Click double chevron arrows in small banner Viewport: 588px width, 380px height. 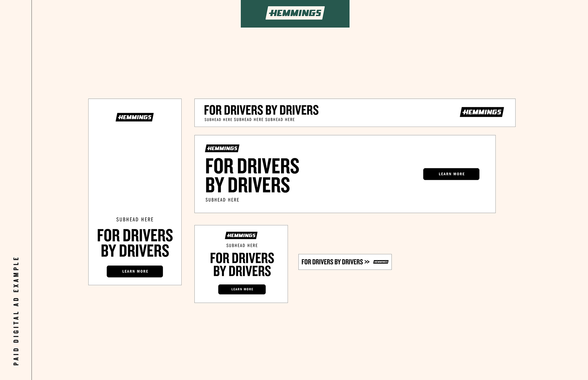[x=367, y=262]
